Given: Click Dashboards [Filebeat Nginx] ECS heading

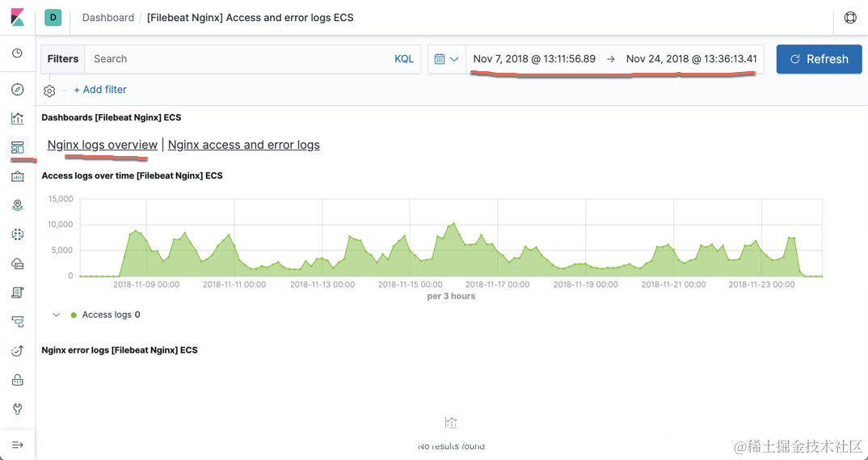Looking at the screenshot, I should (x=112, y=117).
